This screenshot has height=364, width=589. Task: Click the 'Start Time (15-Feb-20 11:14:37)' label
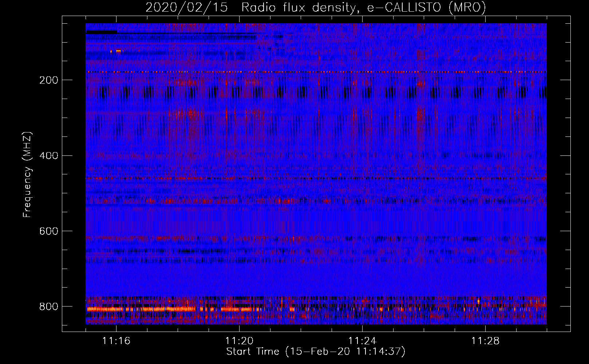316,352
